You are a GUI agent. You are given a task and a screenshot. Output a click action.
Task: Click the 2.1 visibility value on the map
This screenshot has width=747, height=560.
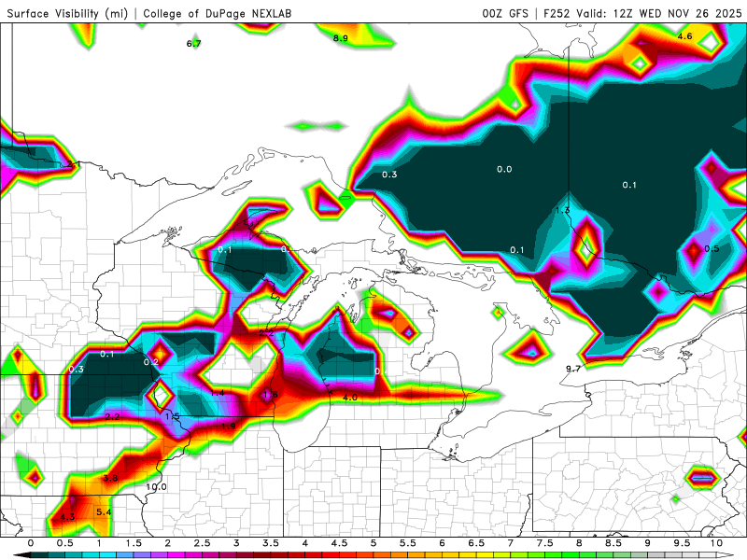[x=74, y=164]
